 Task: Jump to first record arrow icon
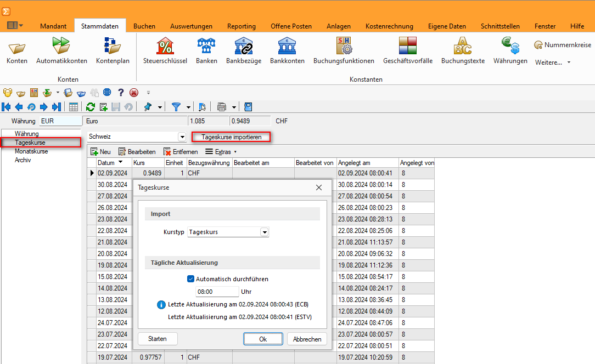point(6,107)
